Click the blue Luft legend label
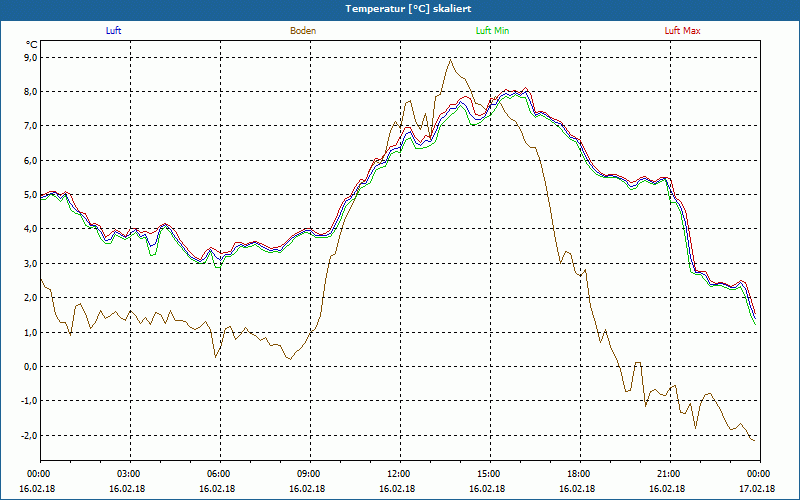The image size is (800, 500). click(x=113, y=31)
